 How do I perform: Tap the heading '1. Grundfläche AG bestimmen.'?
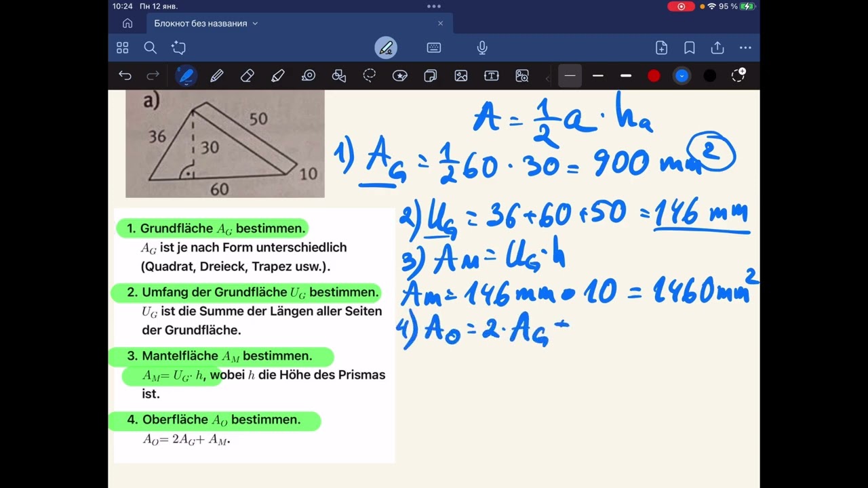(216, 228)
